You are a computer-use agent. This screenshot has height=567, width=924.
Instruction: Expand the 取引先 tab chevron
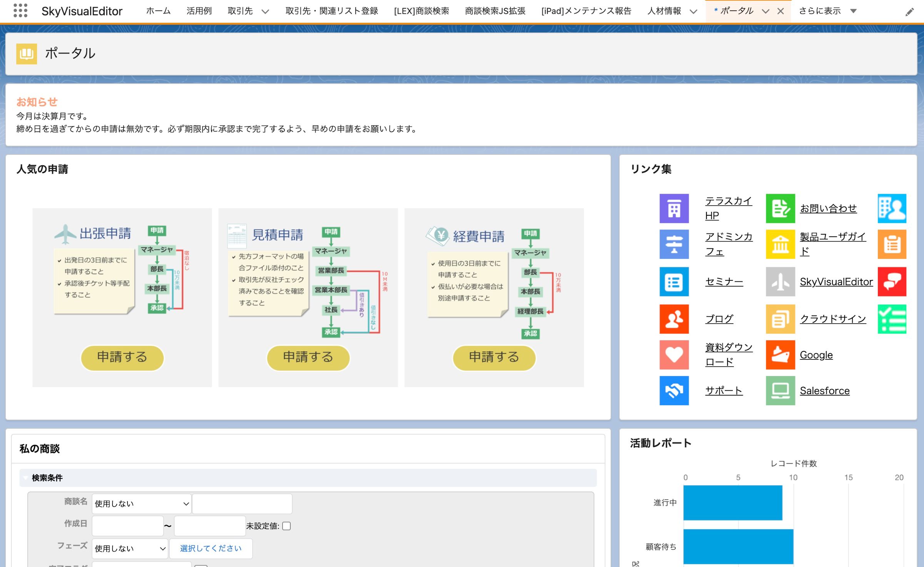(x=265, y=12)
